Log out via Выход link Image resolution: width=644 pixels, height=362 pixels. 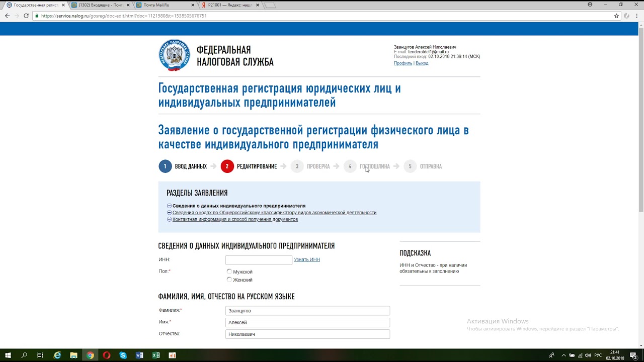[x=422, y=63]
